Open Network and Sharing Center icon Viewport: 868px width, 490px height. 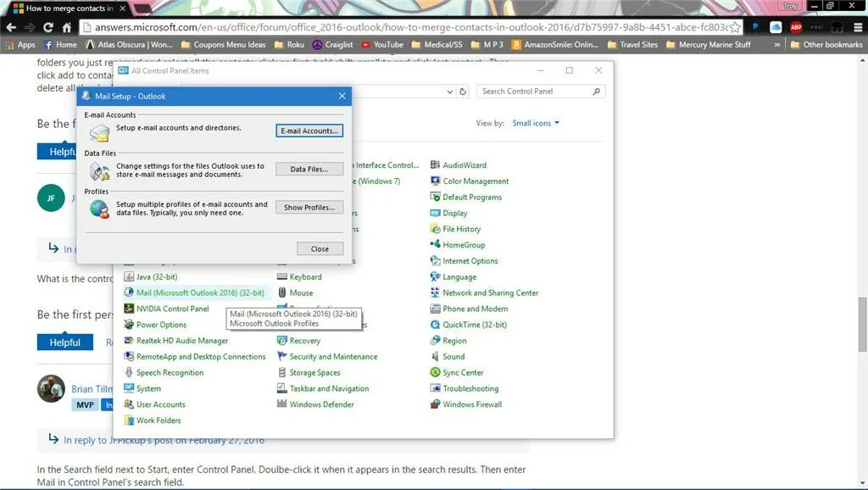click(x=484, y=292)
